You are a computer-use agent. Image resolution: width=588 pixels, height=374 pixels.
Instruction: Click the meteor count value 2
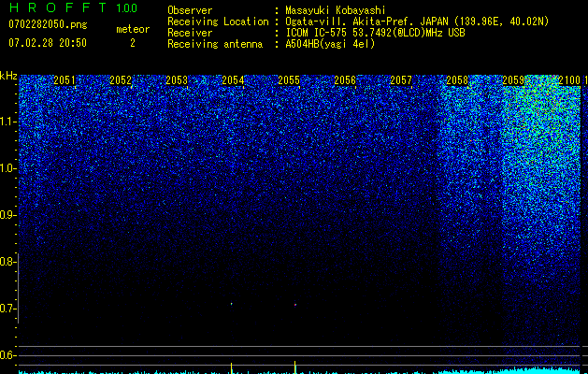pos(133,43)
